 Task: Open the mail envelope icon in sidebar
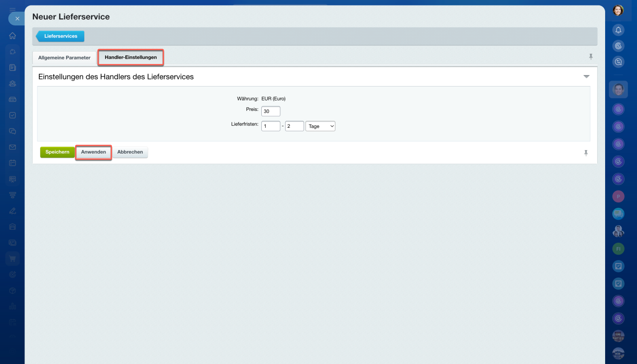point(12,147)
